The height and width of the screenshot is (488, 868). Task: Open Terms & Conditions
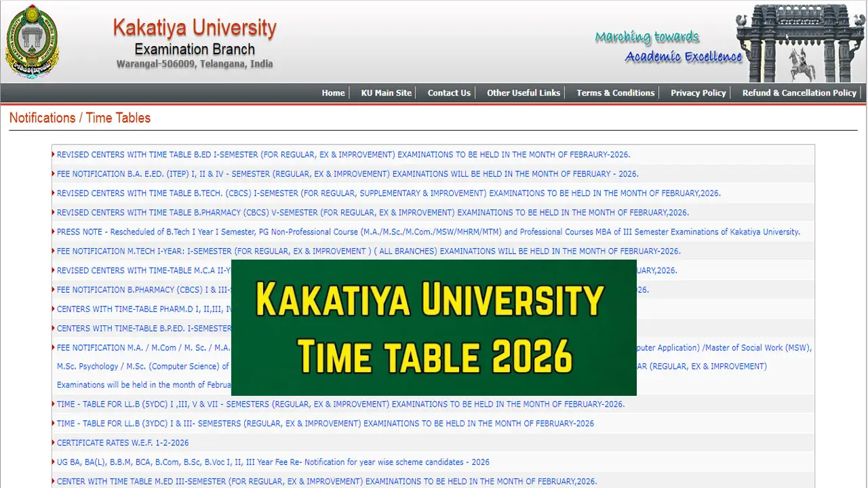[615, 93]
